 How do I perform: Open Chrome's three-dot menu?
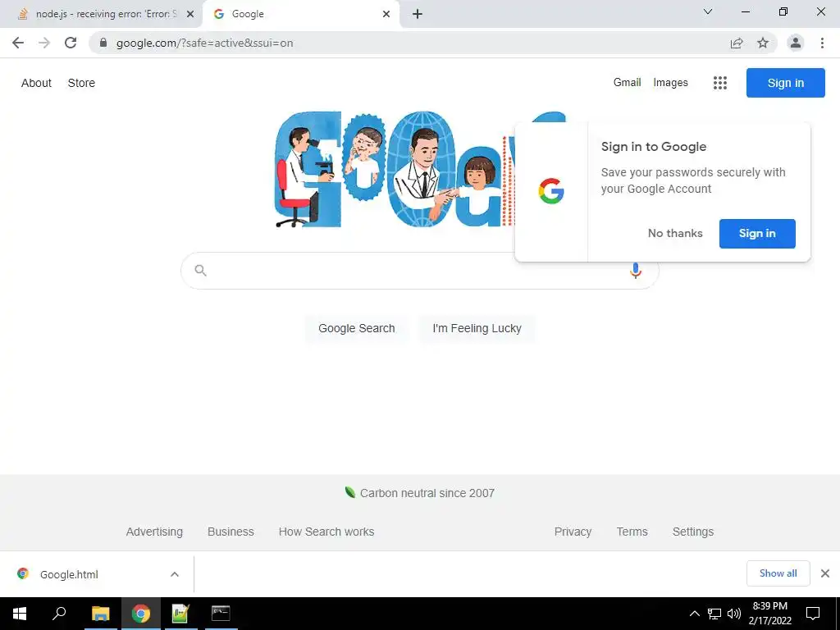tap(822, 43)
